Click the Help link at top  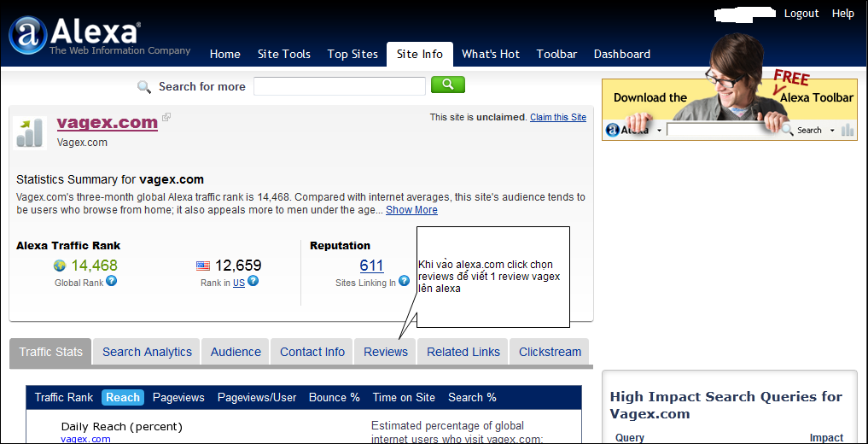click(x=842, y=14)
